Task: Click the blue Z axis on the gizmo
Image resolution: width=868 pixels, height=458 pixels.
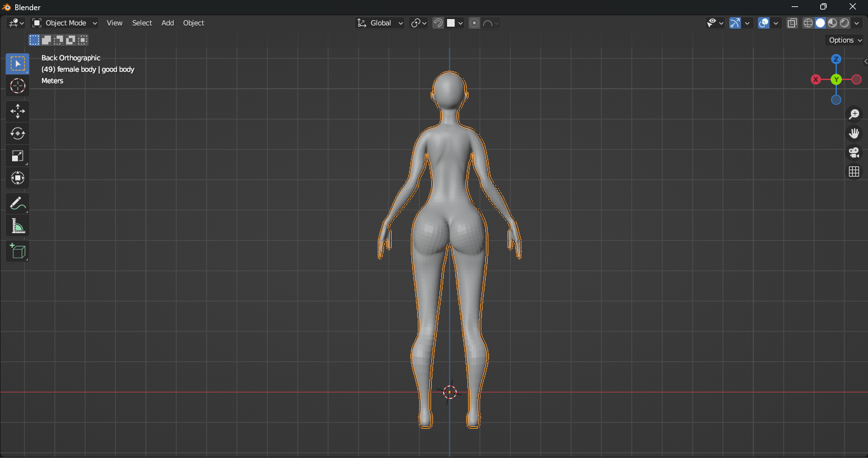Action: coord(836,59)
